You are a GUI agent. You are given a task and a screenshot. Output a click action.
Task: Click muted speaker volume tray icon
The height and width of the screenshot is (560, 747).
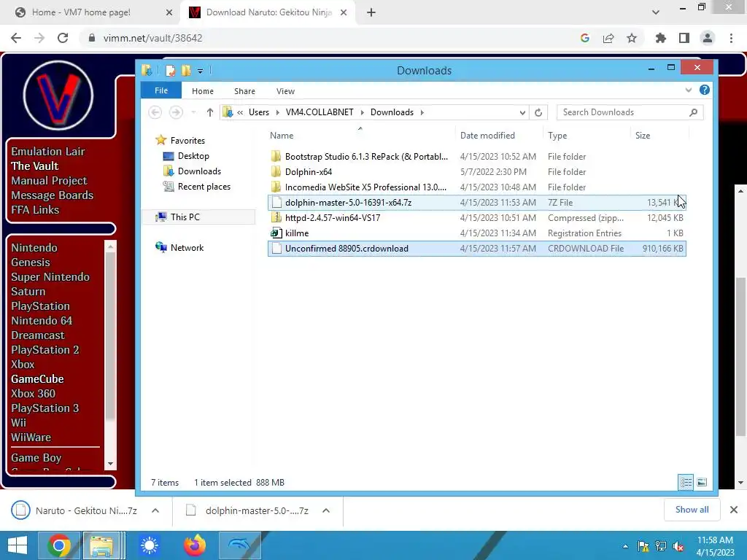coord(678,546)
